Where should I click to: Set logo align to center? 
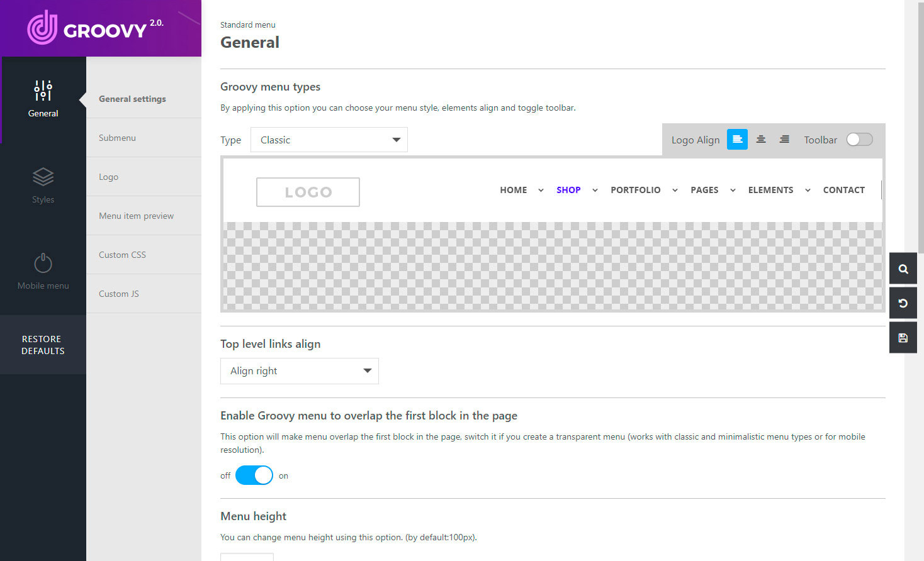(761, 140)
